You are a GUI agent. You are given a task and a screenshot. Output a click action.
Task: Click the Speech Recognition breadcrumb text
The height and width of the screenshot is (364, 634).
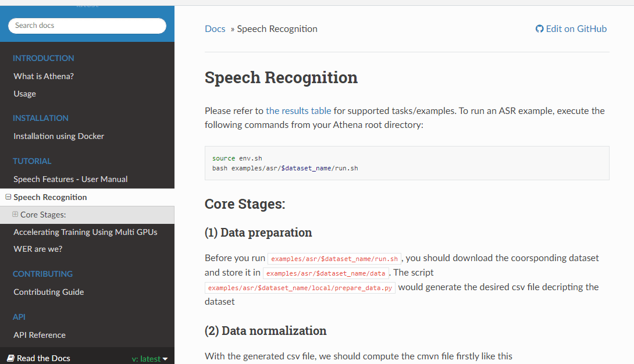coord(277,28)
